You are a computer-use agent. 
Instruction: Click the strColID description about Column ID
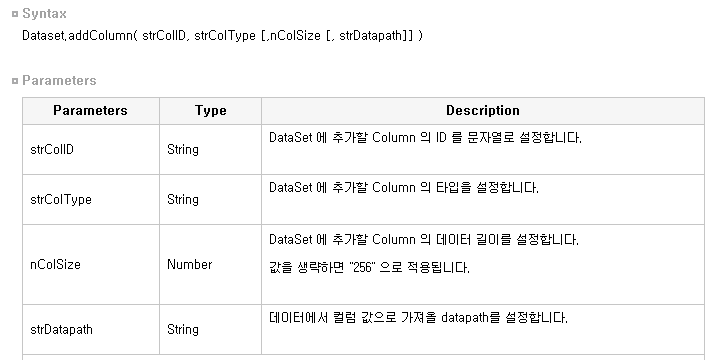pos(425,138)
